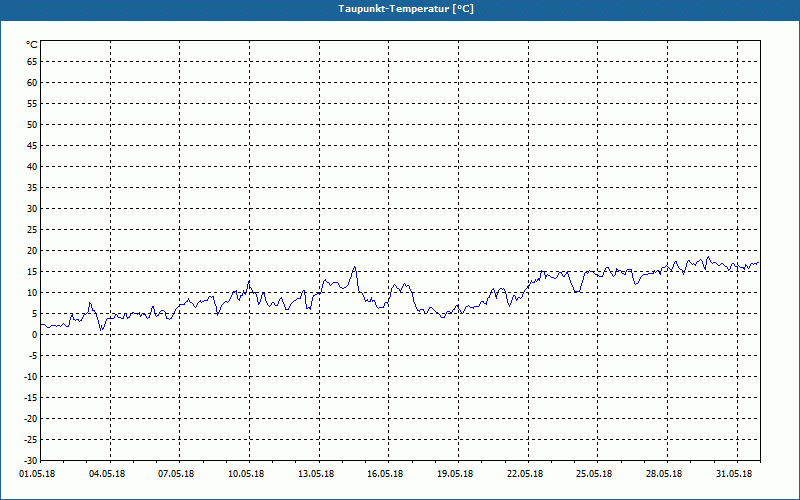Click the 07.05.18 date label
800x500 pixels.
[176, 474]
